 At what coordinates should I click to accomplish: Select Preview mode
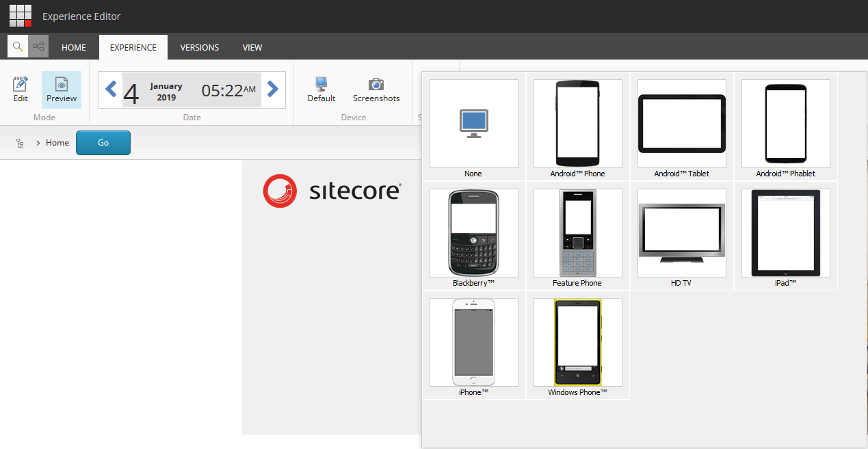(62, 90)
